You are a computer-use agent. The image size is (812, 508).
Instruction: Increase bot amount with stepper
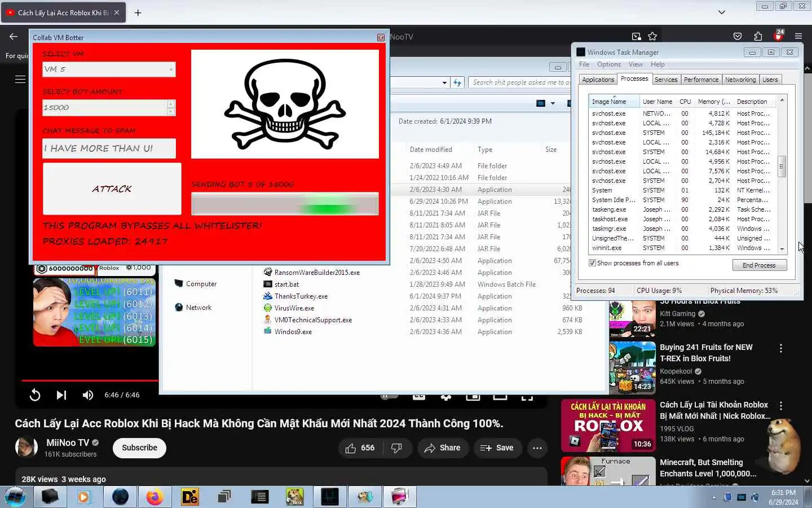coord(171,104)
